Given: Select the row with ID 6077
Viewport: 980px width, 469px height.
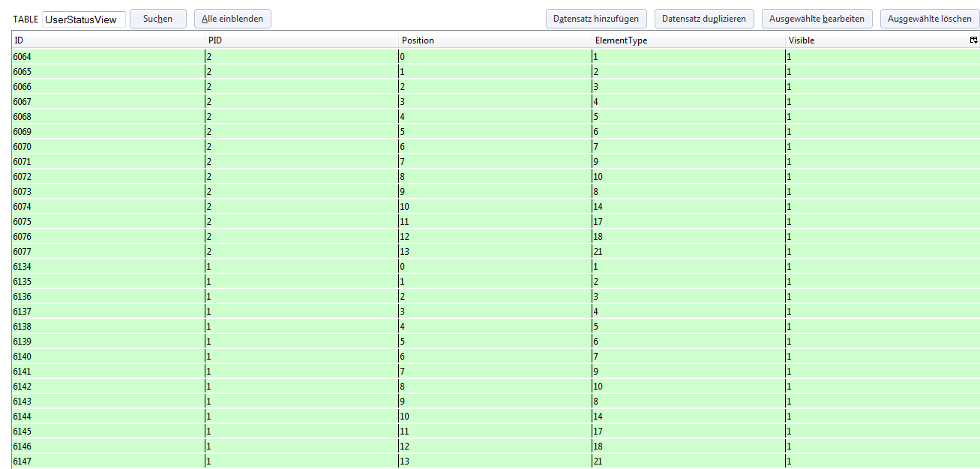Looking at the screenshot, I should click(x=496, y=252).
